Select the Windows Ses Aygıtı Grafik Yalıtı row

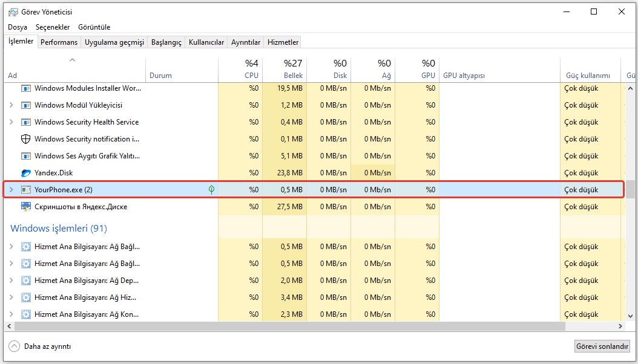click(87, 156)
